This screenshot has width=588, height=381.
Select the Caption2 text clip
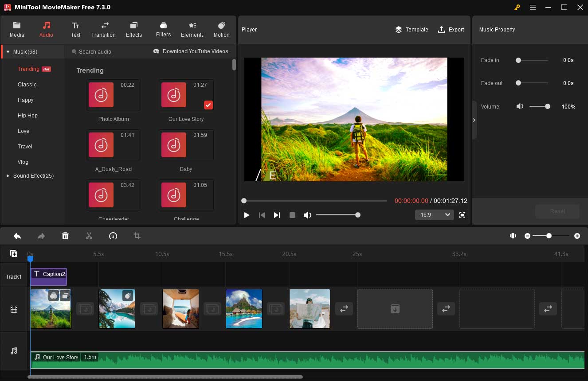click(49, 276)
